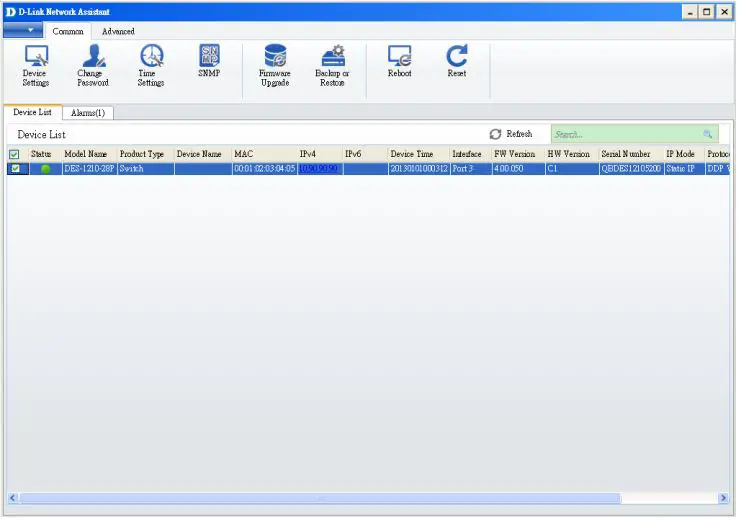Toggle the select-all checkbox in header

(x=15, y=154)
